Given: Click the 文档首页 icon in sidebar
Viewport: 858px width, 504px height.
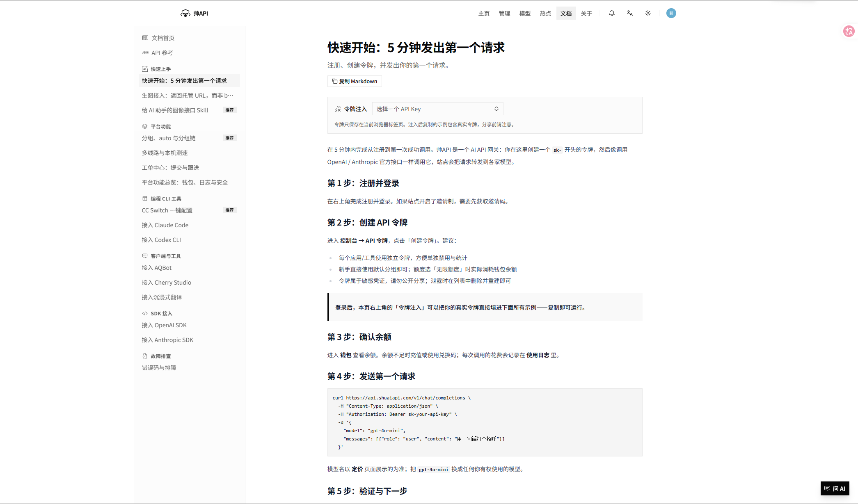Looking at the screenshot, I should click(145, 38).
